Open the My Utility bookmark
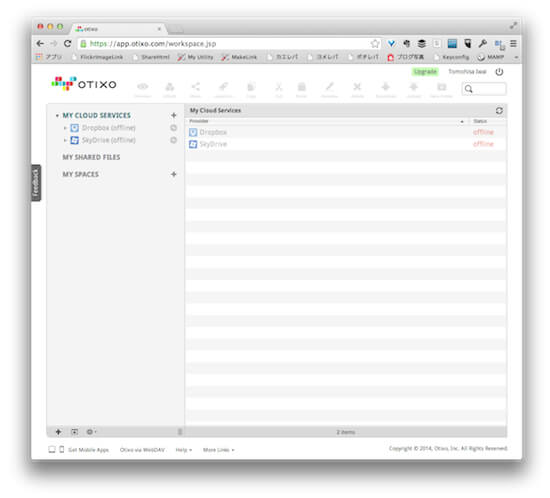 pos(195,57)
